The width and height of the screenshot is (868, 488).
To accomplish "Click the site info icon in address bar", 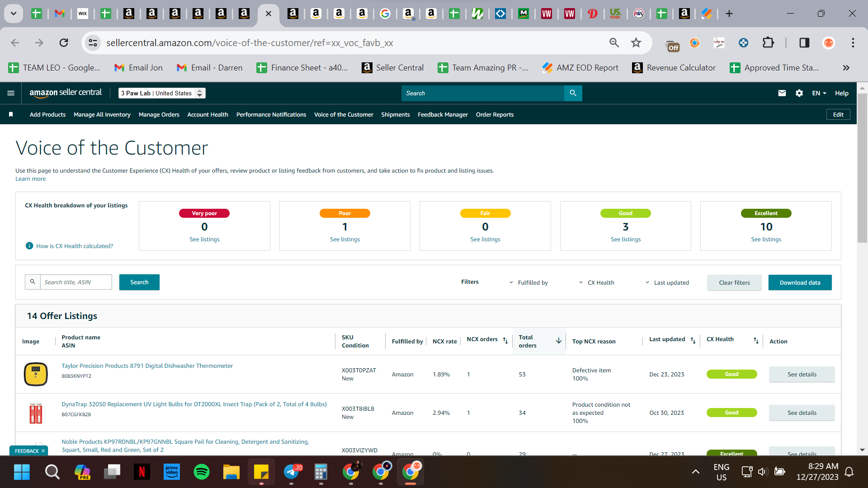I will point(93,43).
